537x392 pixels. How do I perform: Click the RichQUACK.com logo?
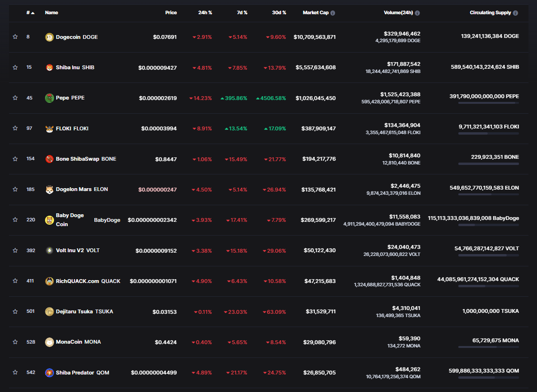pos(49,281)
